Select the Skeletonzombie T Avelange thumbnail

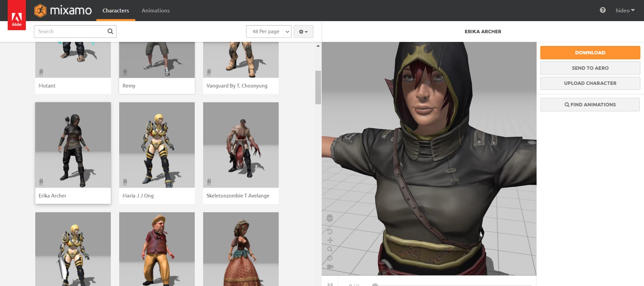[x=241, y=145]
